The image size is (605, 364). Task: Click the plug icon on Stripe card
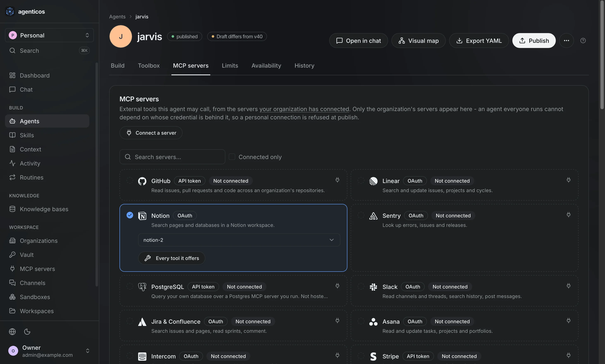(568, 355)
